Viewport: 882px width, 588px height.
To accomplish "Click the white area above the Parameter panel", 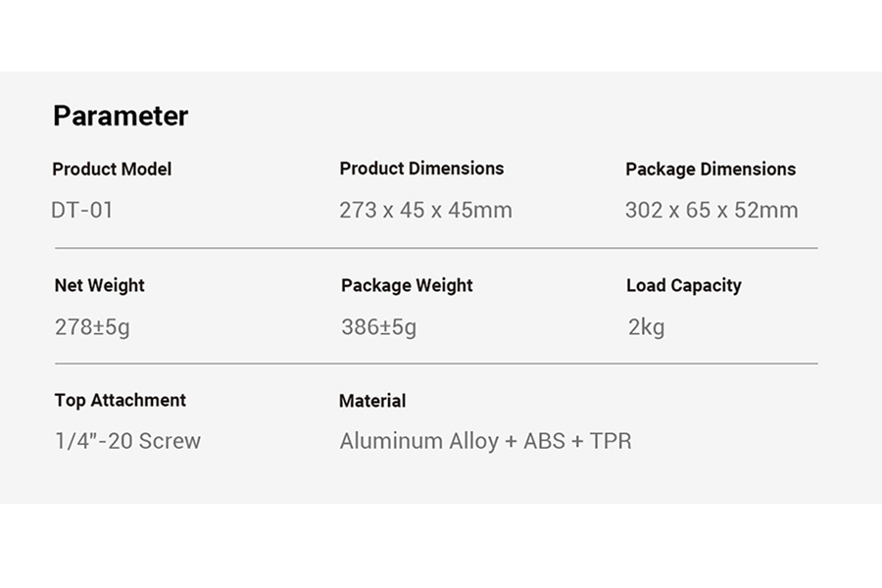I will [x=441, y=35].
